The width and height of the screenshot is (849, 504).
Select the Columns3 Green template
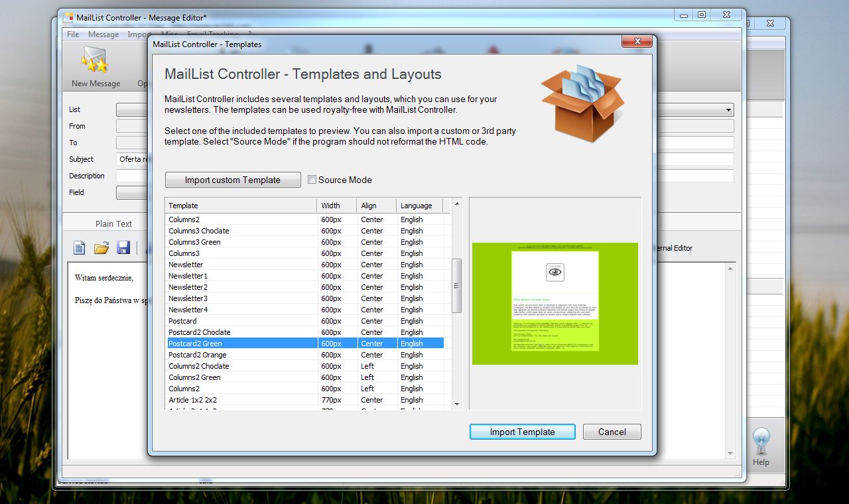point(304,242)
